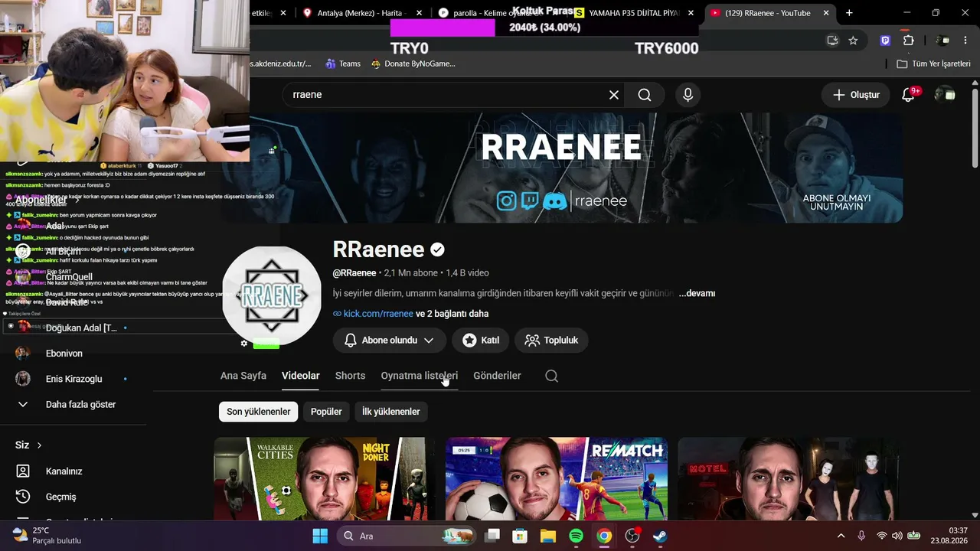The height and width of the screenshot is (551, 980).
Task: Launch Microsoft Store from the taskbar
Action: (520, 536)
